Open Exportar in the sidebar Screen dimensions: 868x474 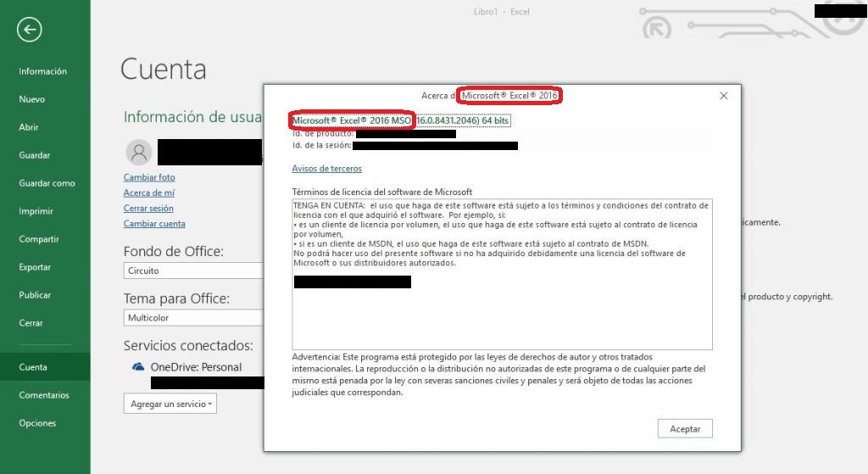coord(35,267)
